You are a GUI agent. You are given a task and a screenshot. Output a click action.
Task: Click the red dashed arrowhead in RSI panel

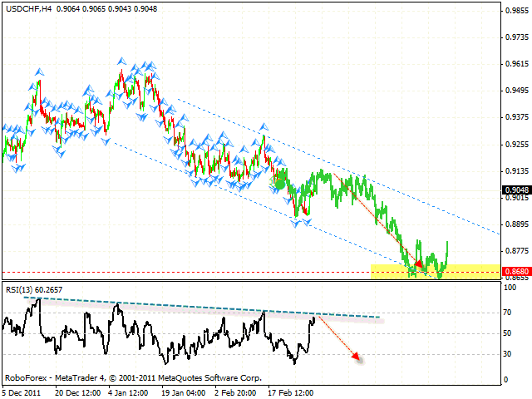[357, 357]
